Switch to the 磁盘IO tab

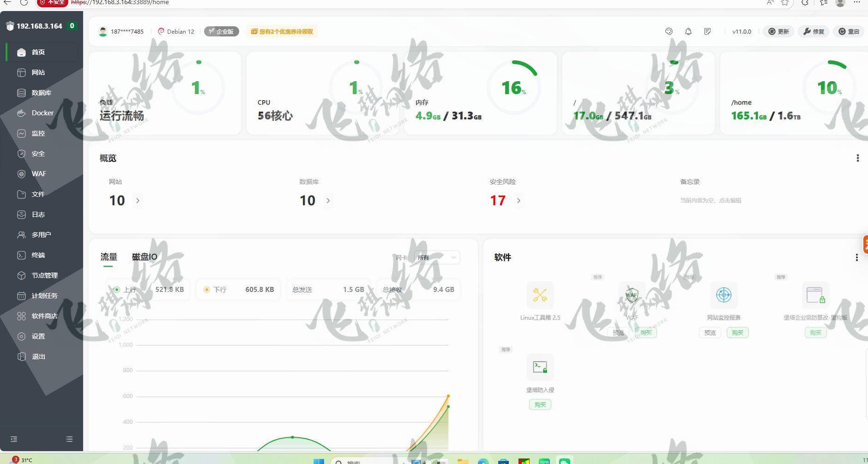point(145,257)
